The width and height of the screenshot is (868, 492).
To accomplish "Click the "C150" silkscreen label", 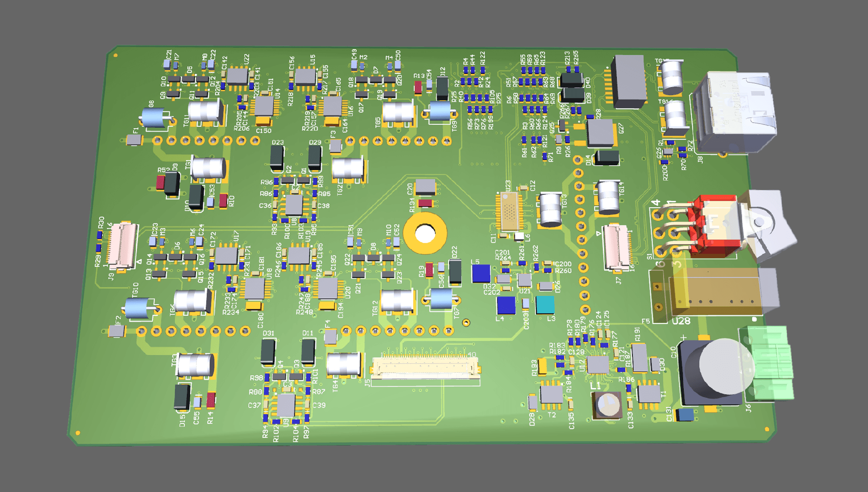I will click(263, 131).
